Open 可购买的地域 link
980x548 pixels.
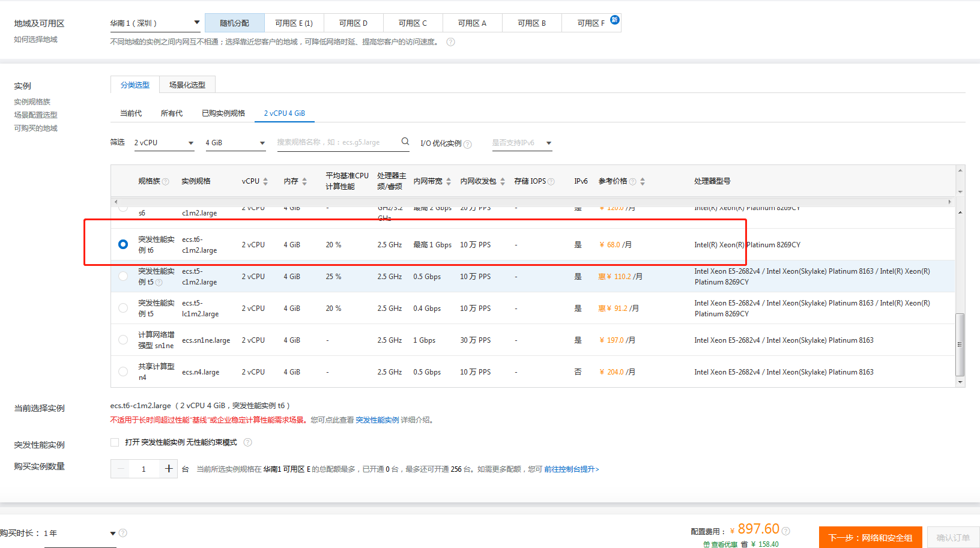[x=36, y=128]
